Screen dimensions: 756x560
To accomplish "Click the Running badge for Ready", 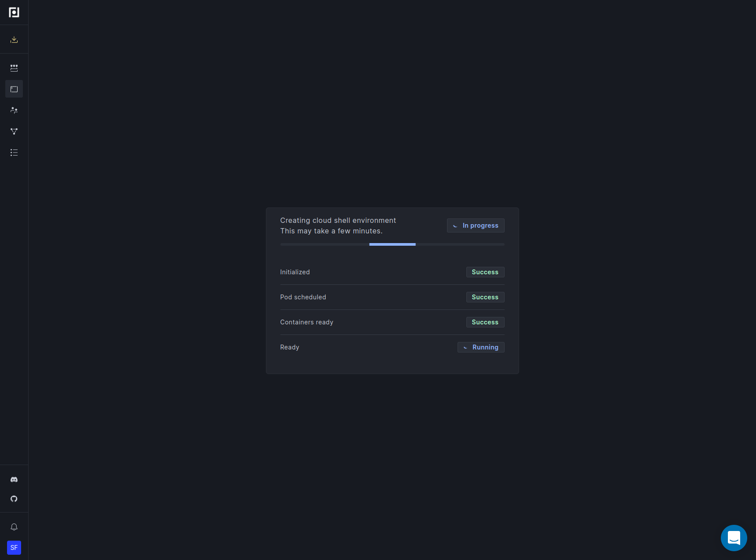I will [481, 347].
